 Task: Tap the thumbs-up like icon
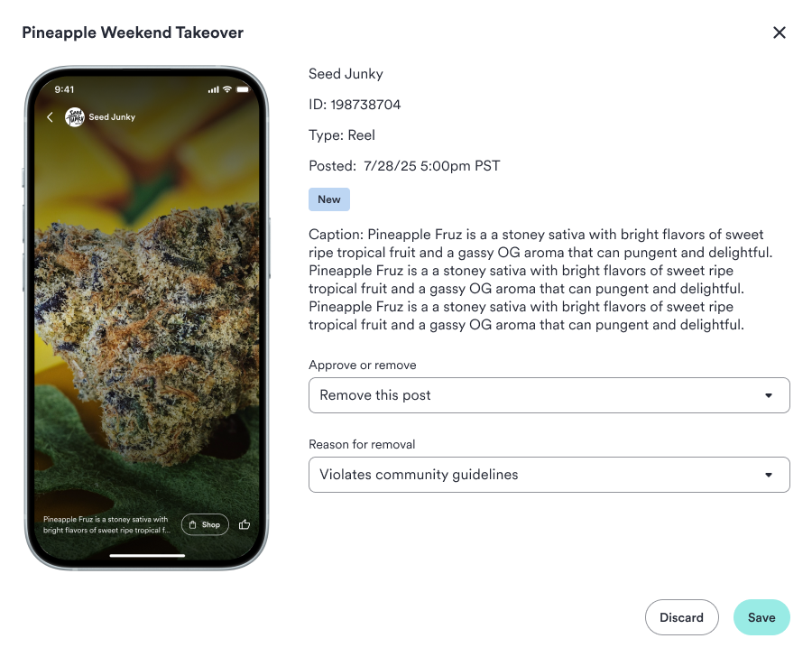tap(245, 525)
